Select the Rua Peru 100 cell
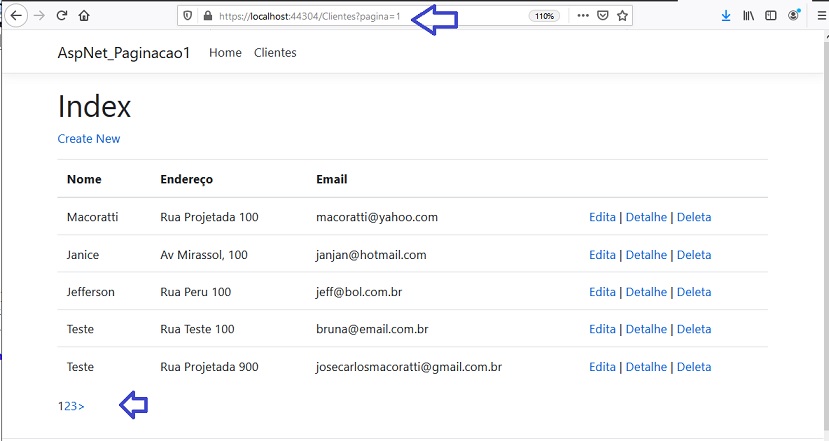This screenshot has height=441, width=829. pyautogui.click(x=196, y=292)
